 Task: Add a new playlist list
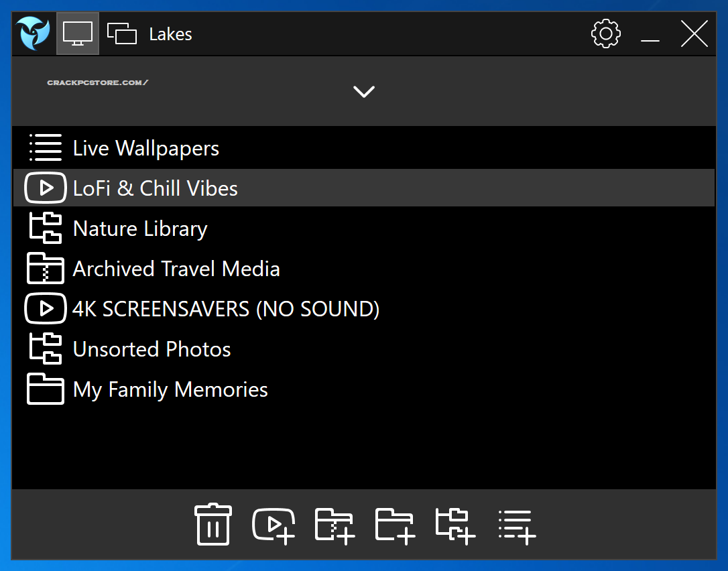[x=517, y=525]
